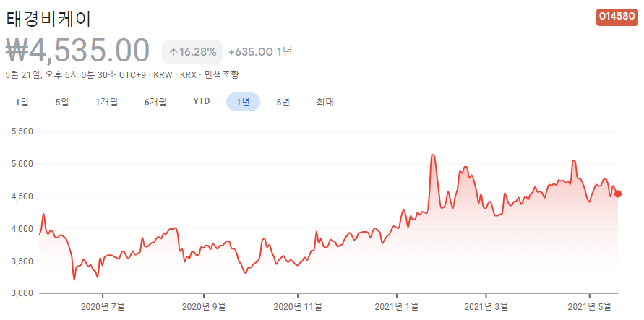Click the 2021년 5월 axis label
The height and width of the screenshot is (320, 644).
(x=590, y=306)
